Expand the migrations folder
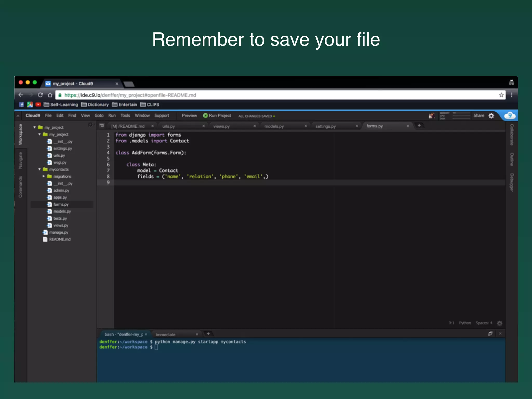This screenshot has width=532, height=399. click(44, 176)
